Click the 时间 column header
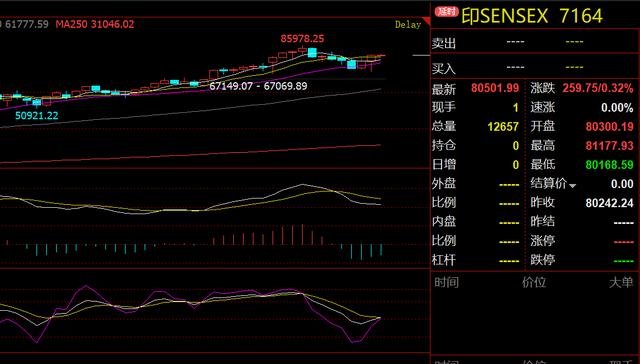The image size is (640, 364). (447, 282)
